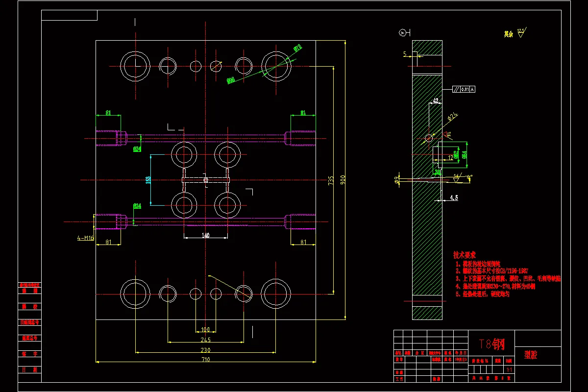
Task: Select the T8钢 material text in title block
Action: (491, 344)
